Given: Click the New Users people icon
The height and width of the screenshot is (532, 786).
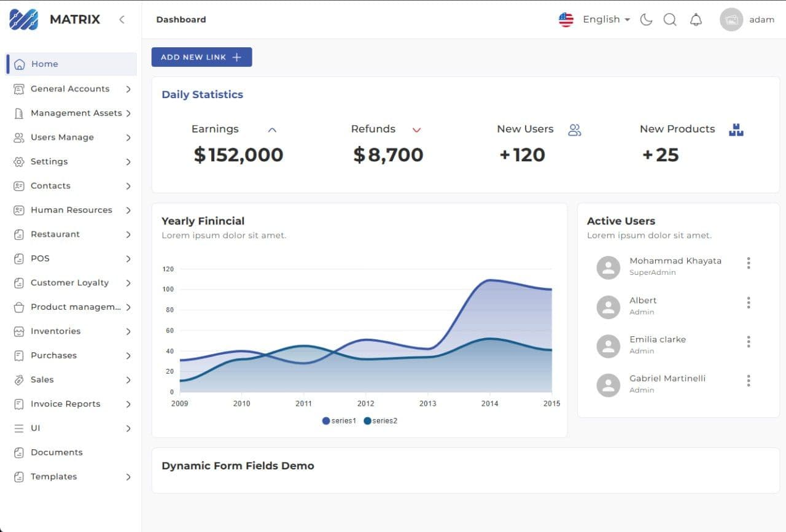Looking at the screenshot, I should click(574, 130).
